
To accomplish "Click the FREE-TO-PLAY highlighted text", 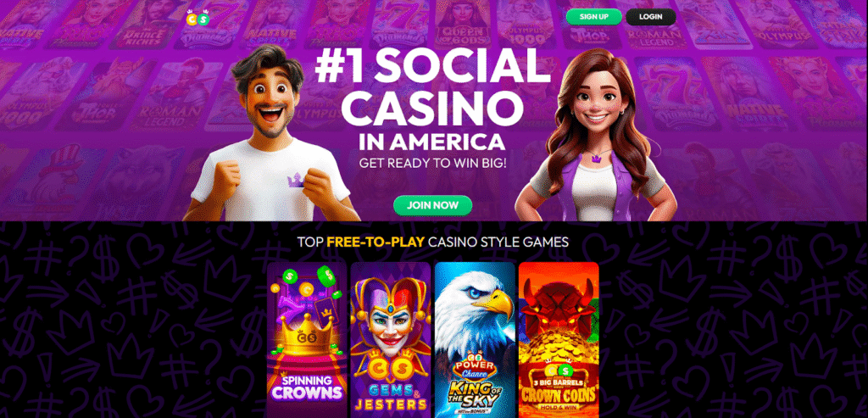I will (x=376, y=242).
